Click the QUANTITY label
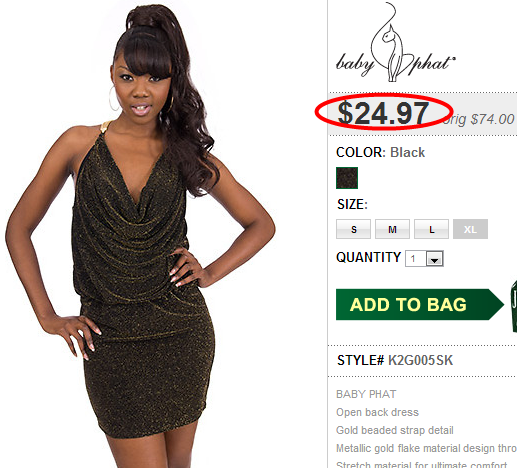This screenshot has height=468, width=517. coord(369,257)
